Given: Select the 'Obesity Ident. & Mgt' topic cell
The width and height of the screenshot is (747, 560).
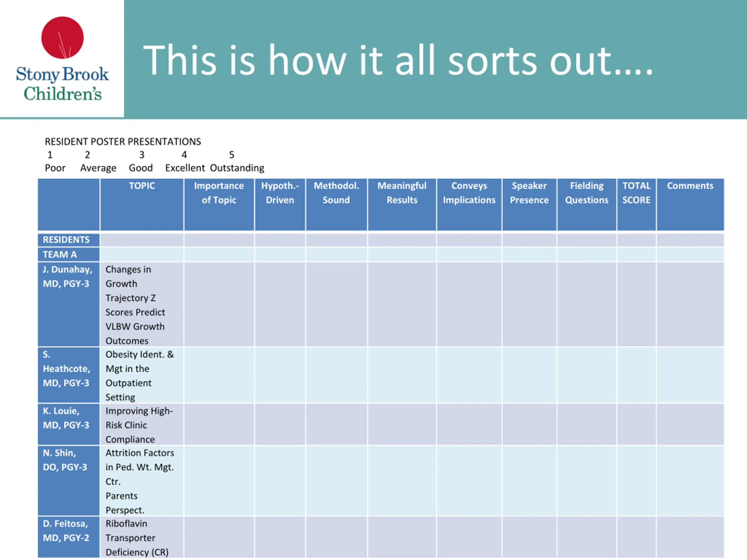Looking at the screenshot, I should click(x=142, y=375).
